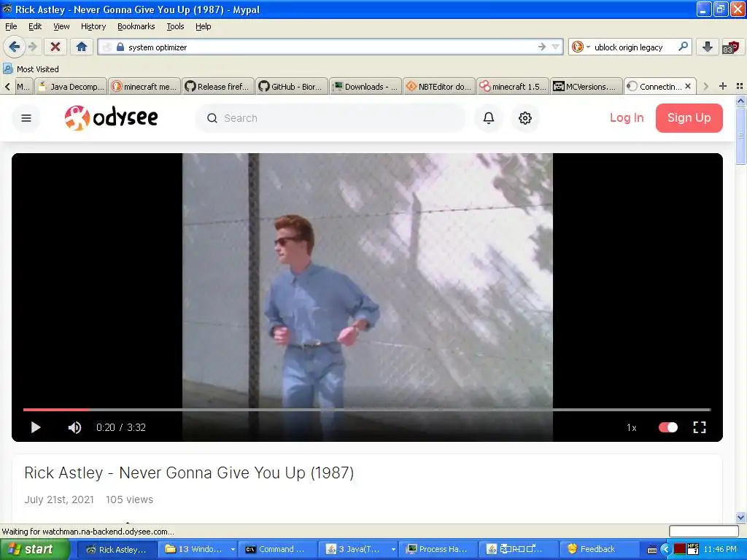Click the Log In link
This screenshot has height=560, width=747.
(x=627, y=117)
